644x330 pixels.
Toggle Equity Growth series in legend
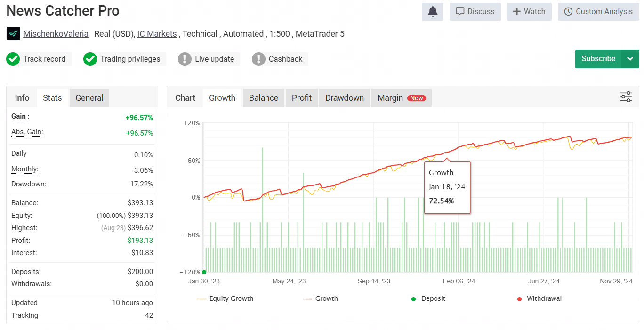225,298
